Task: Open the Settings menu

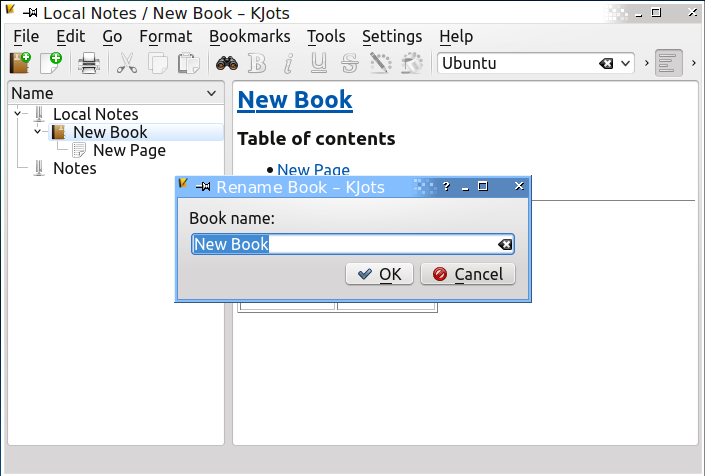Action: [x=392, y=36]
